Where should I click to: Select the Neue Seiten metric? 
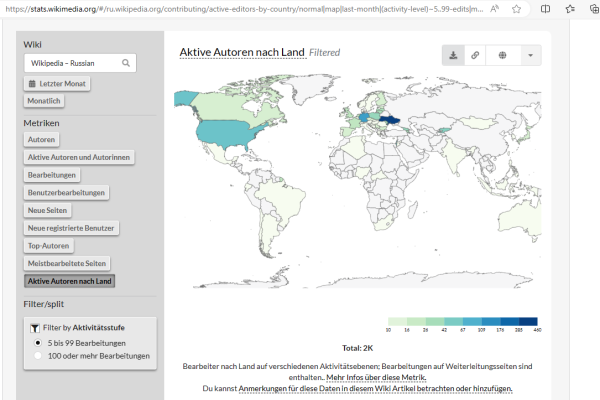48,210
